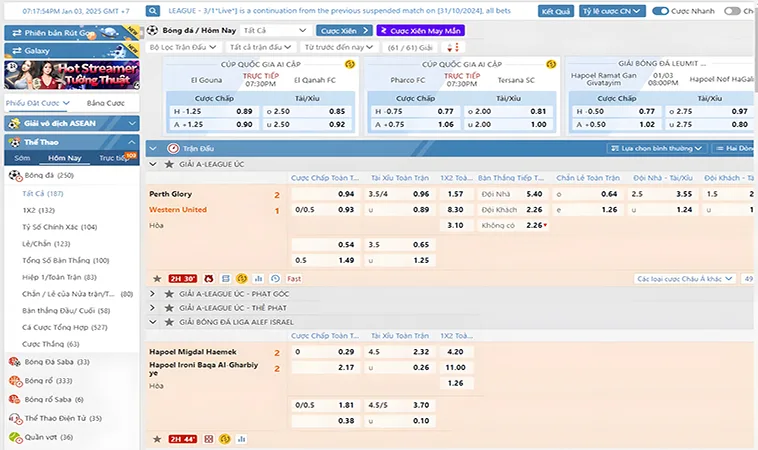Screen dimensions: 758x450
Task: Switch to the Bảng Cược tab
Action: (x=104, y=103)
